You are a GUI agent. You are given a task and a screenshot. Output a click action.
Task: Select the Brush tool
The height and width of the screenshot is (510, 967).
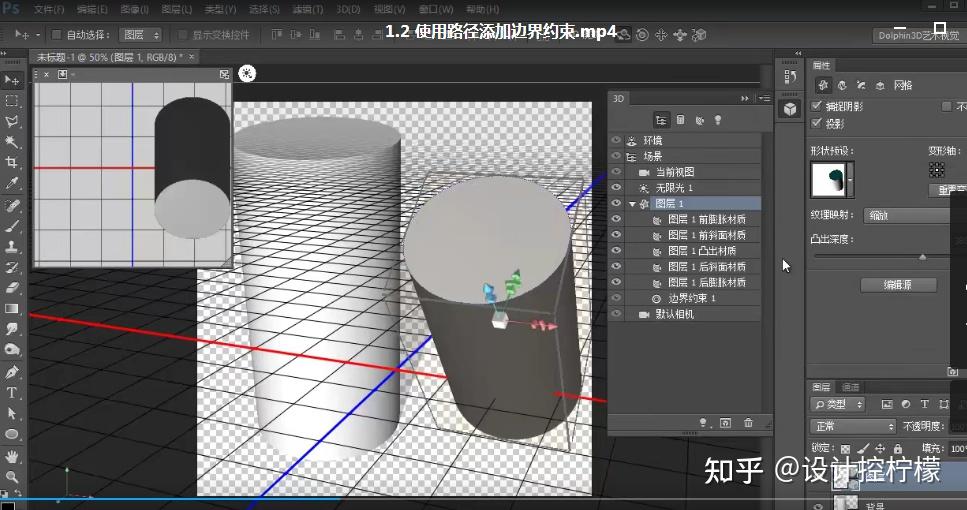[12, 226]
